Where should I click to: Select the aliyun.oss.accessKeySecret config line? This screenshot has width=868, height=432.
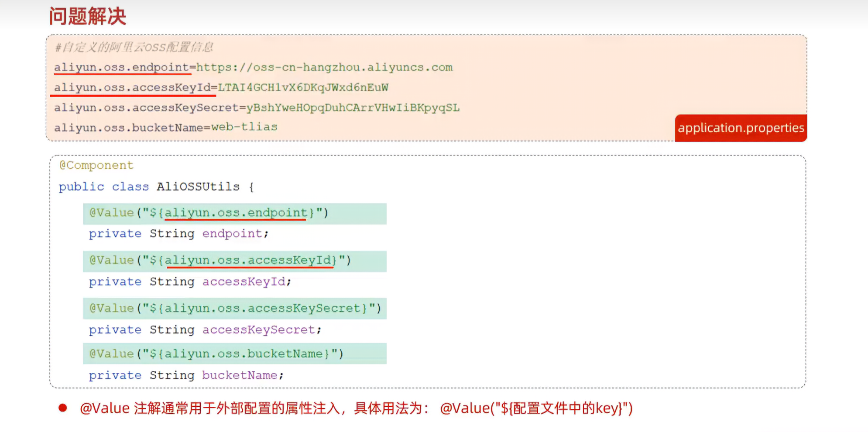tap(257, 107)
